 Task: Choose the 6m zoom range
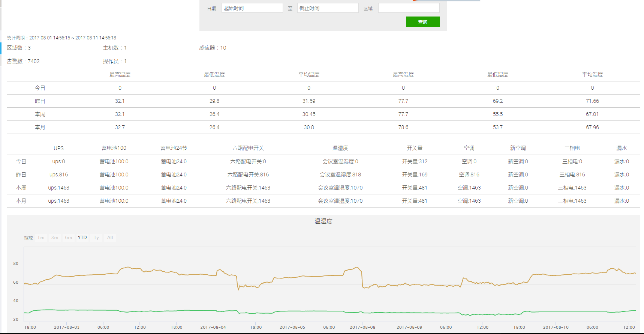69,238
